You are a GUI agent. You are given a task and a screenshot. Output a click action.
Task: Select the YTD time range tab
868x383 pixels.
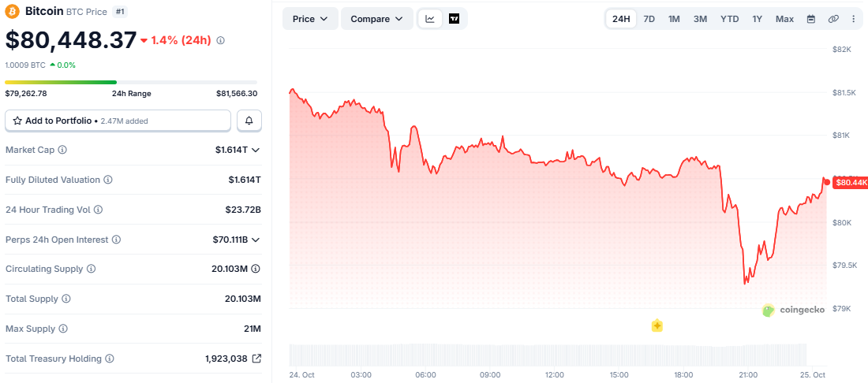(730, 19)
